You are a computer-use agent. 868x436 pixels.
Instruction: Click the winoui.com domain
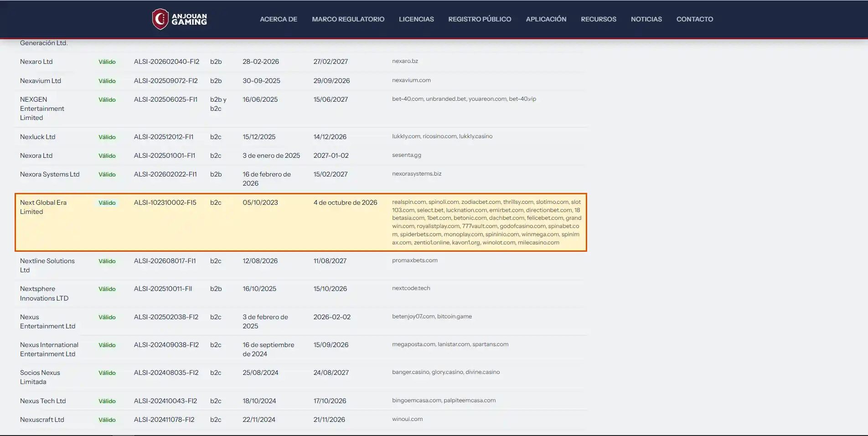407,419
